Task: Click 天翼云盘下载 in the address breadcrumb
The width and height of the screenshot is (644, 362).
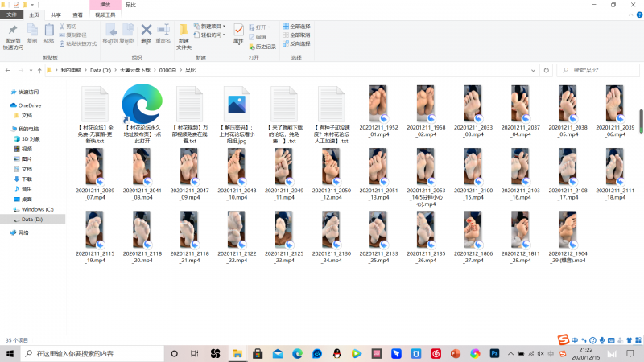Action: 135,71
